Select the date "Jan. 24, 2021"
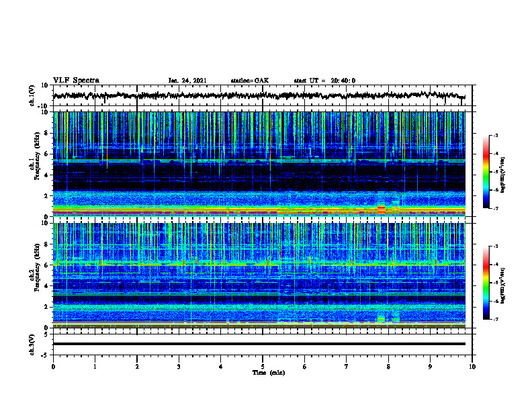Screen dimensions: 532x411 [x=187, y=81]
